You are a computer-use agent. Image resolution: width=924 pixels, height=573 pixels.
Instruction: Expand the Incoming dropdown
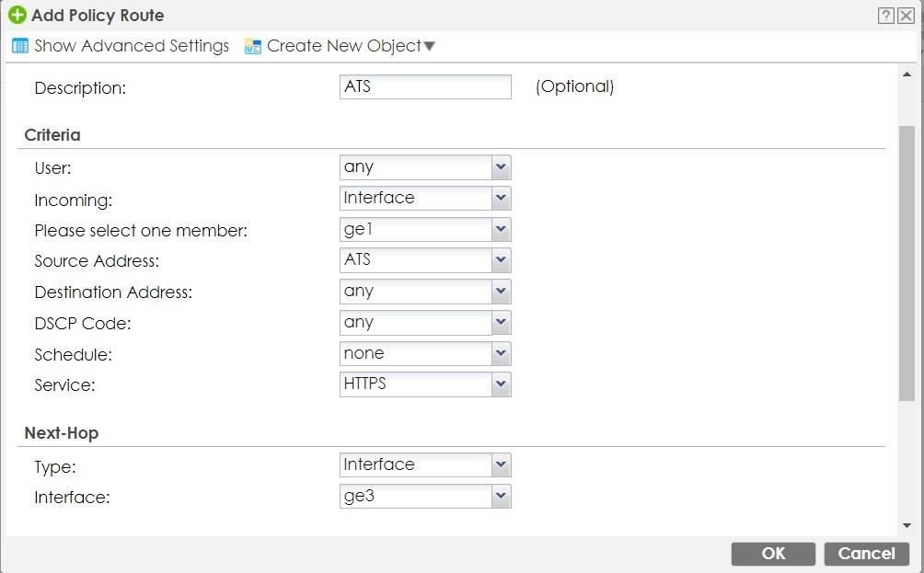point(501,199)
